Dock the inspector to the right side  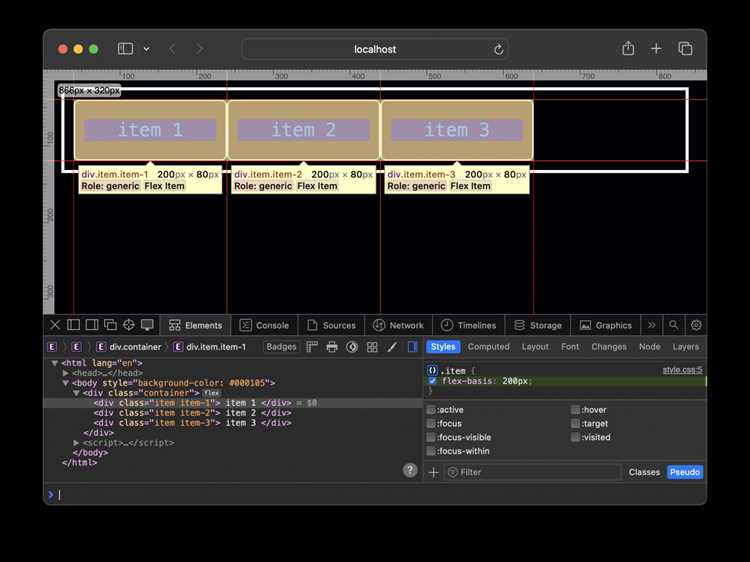92,325
